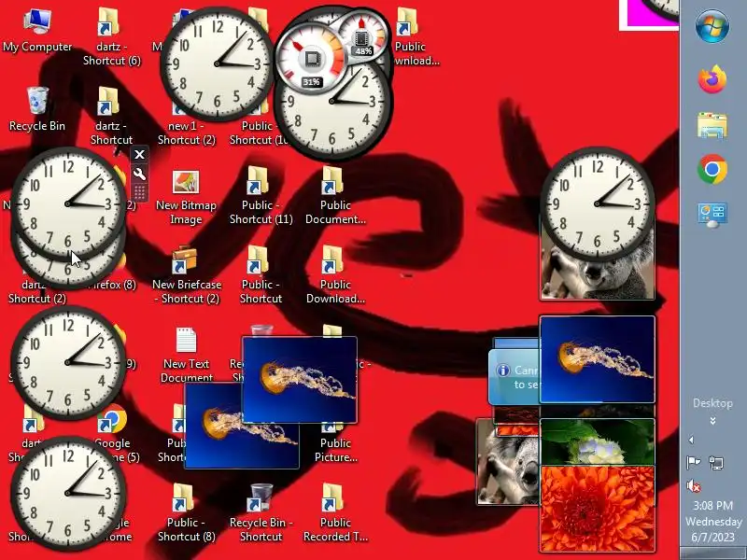Open My Computer desktop icon
The image size is (747, 560).
37,31
